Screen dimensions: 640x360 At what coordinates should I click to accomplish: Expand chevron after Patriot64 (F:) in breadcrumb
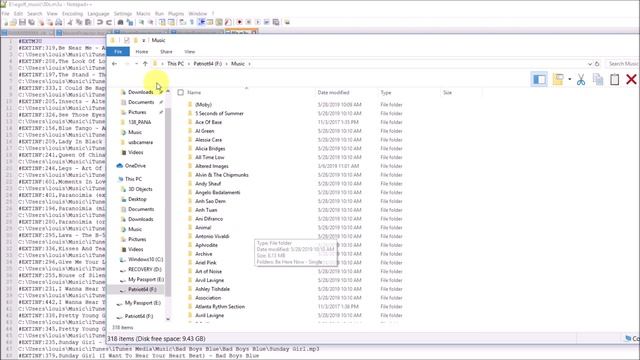(x=227, y=64)
